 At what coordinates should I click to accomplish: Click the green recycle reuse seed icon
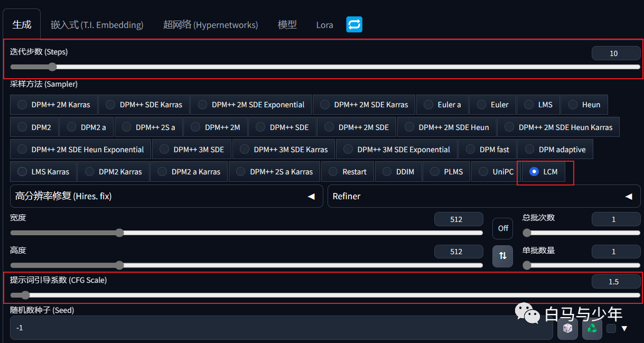click(x=592, y=328)
